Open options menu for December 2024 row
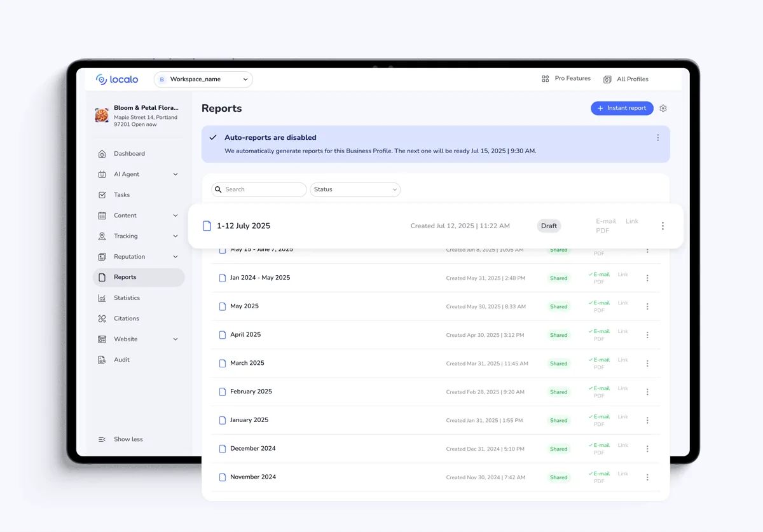The image size is (763, 532). (x=647, y=449)
